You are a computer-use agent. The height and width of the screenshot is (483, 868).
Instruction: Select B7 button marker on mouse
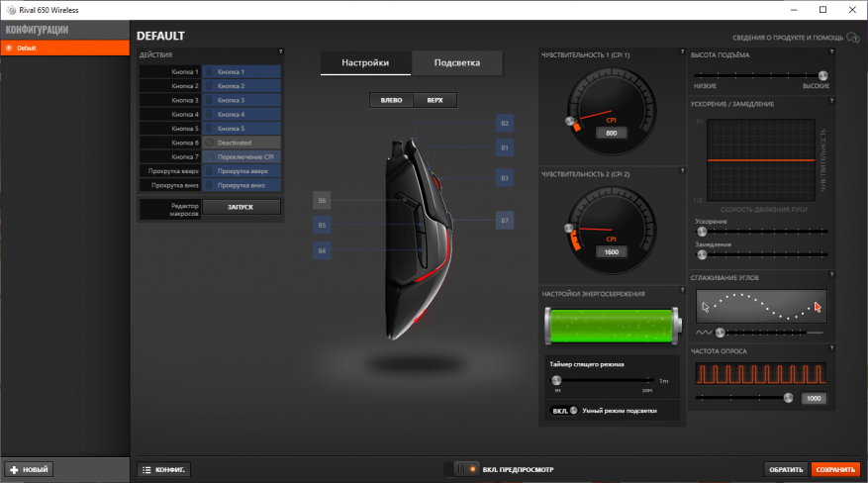505,220
